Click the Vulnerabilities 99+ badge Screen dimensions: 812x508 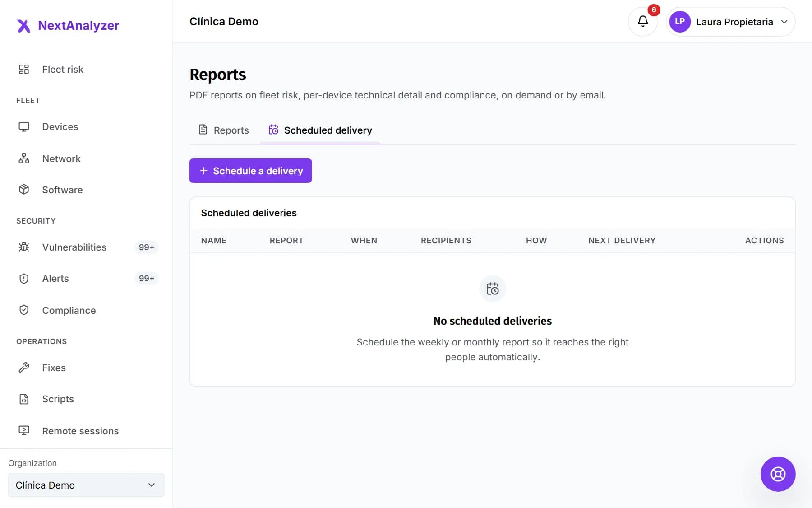pyautogui.click(x=147, y=247)
